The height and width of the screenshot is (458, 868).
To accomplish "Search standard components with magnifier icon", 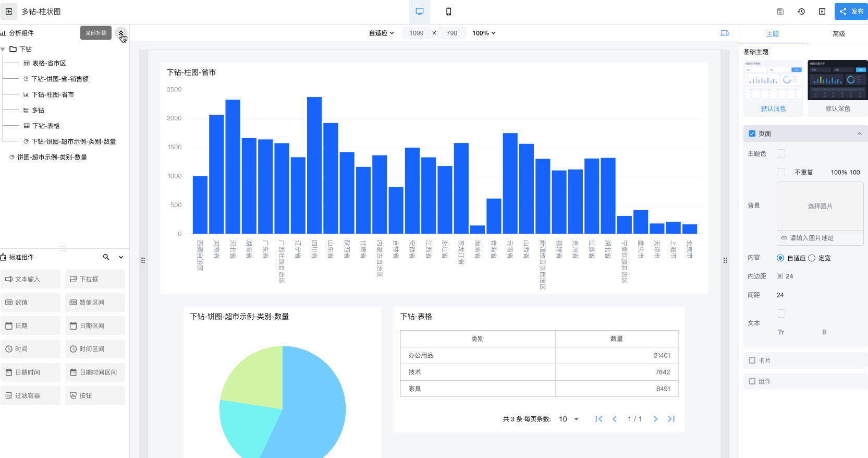I will tap(106, 257).
